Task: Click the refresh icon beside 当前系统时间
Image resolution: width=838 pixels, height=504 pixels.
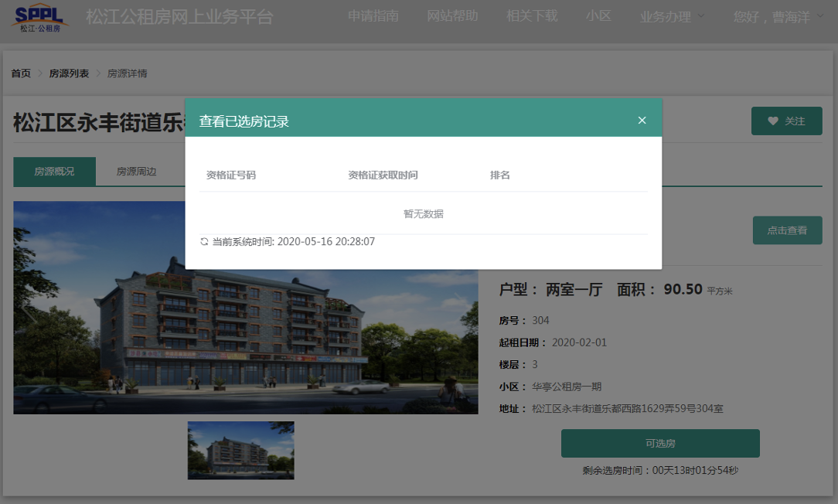Action: pos(204,242)
